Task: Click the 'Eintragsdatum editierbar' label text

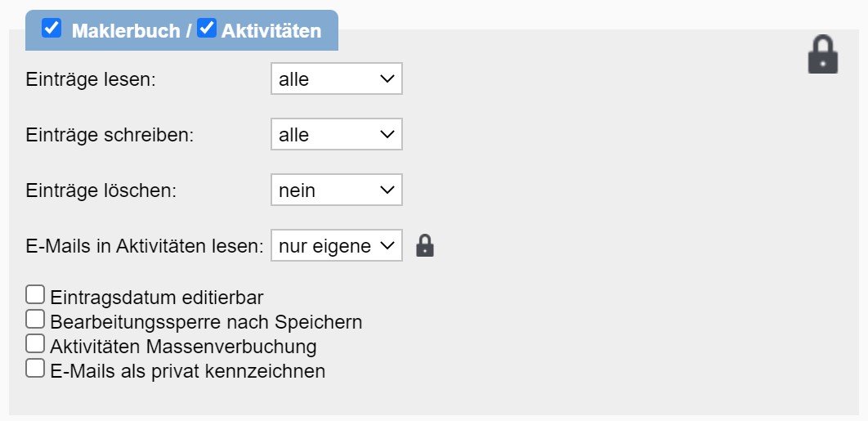Action: (157, 297)
